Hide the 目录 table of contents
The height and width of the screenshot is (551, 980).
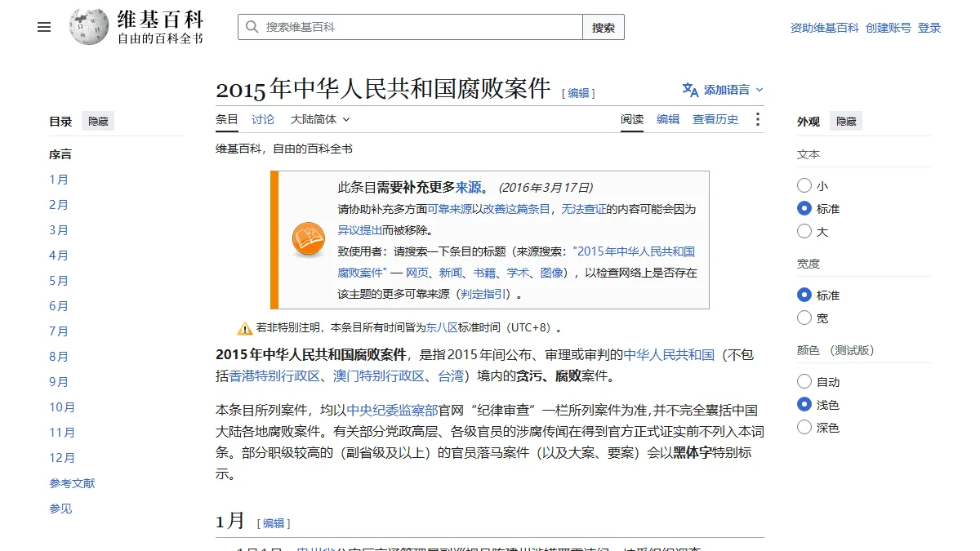click(98, 122)
